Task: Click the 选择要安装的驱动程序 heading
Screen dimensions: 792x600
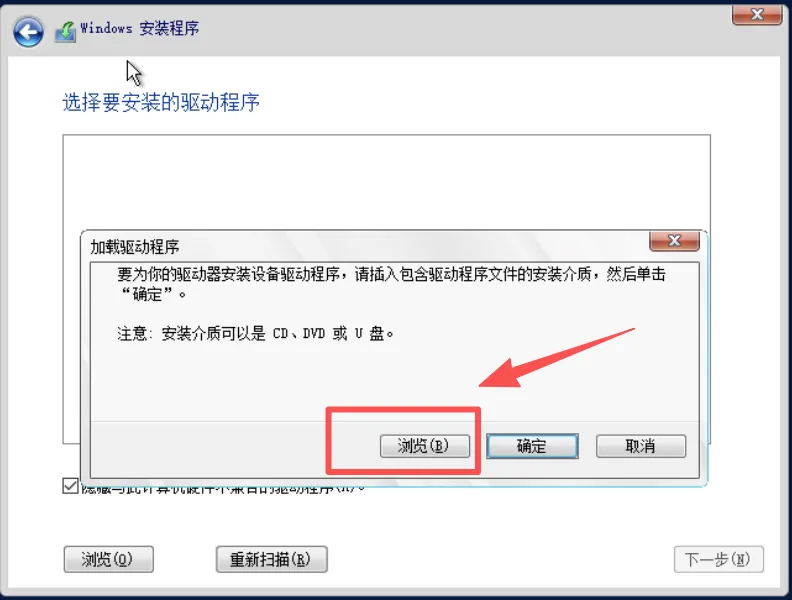Action: point(161,103)
